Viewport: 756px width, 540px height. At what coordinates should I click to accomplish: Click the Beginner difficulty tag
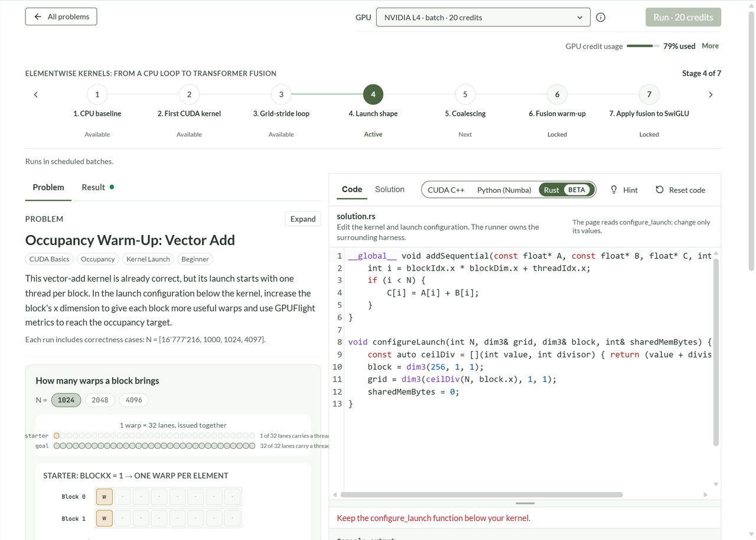click(195, 259)
